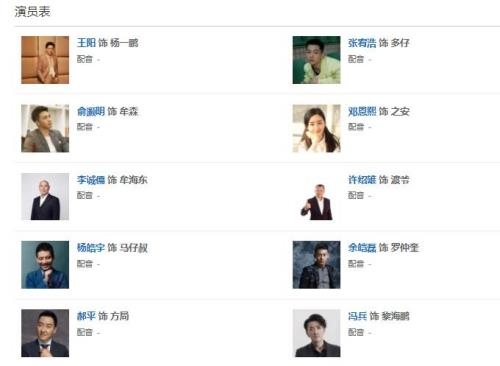Click the photo beside 王阳 饰 杨一鹏
Image resolution: width=500 pixels, height=366 pixels.
45,60
